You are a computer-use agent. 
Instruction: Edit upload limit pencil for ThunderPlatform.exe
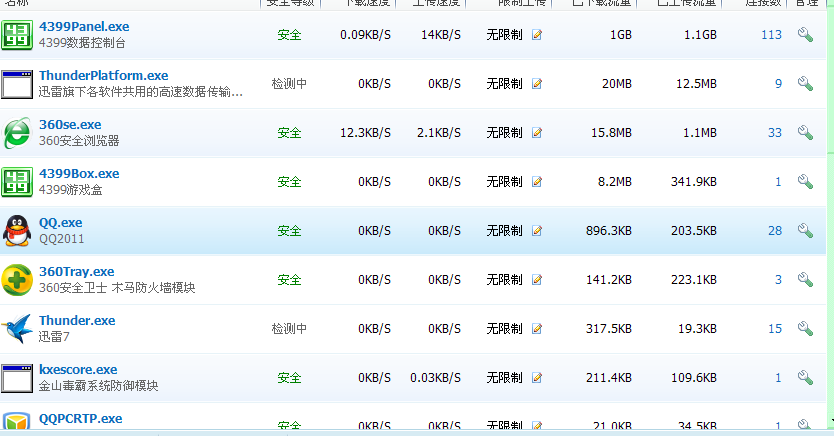pyautogui.click(x=537, y=84)
